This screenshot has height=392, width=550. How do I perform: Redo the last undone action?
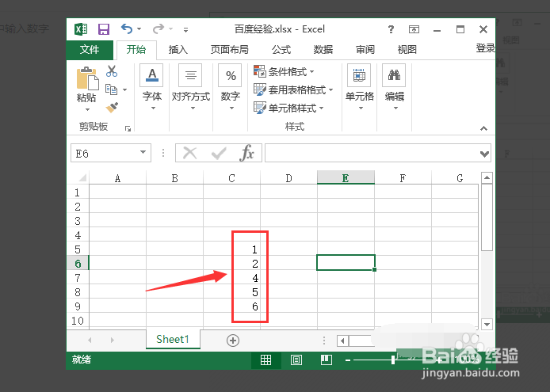159,29
